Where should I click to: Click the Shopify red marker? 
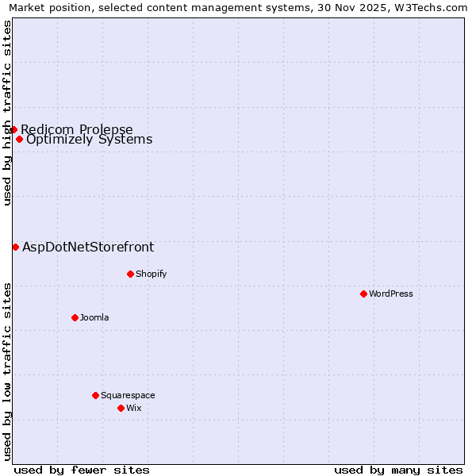pos(130,274)
